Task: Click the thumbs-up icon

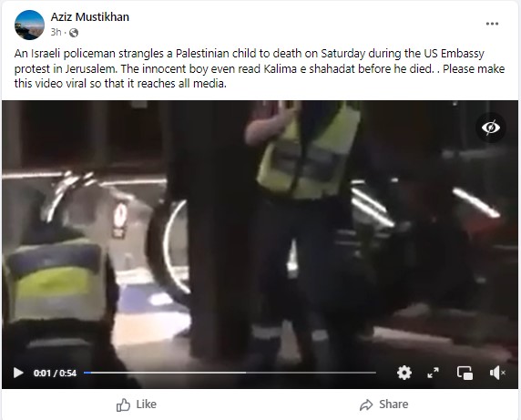Action: [x=123, y=405]
